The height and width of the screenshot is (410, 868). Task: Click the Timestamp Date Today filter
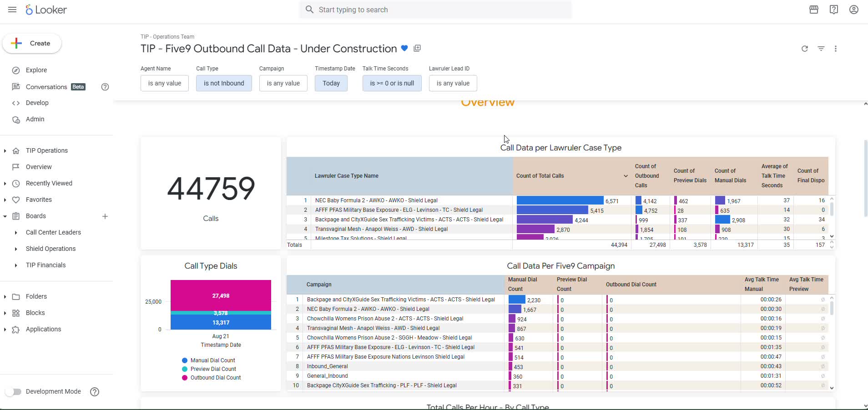(x=331, y=83)
